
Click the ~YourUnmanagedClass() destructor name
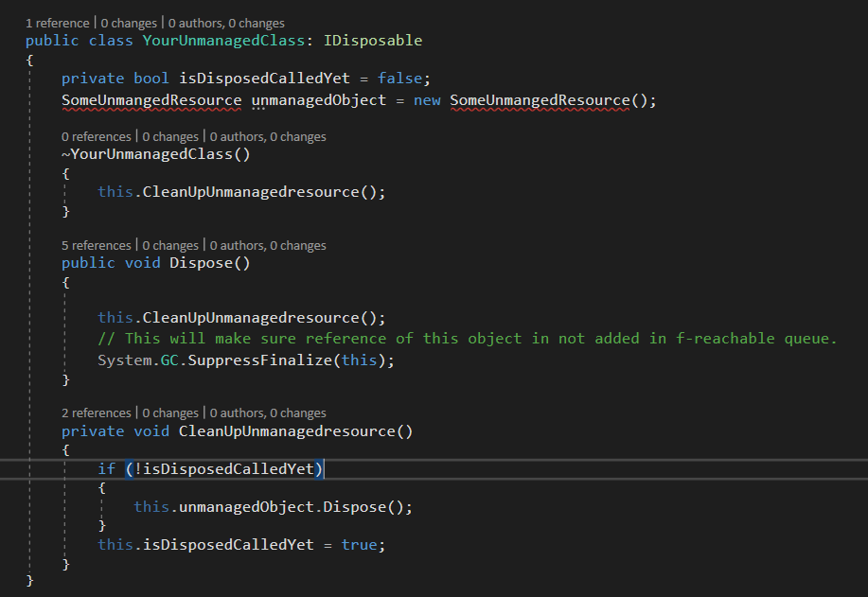click(155, 154)
